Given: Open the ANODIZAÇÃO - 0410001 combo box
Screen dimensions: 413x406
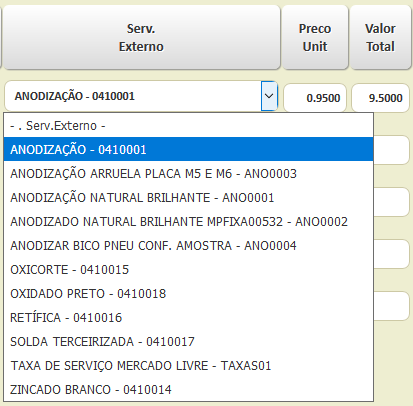Looking at the screenshot, I should coord(141,96).
